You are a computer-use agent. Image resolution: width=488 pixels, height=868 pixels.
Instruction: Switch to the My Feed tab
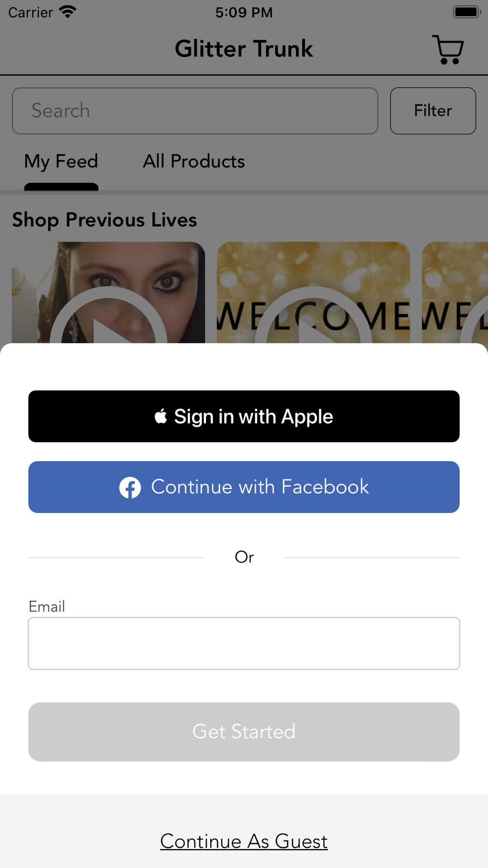(x=61, y=162)
